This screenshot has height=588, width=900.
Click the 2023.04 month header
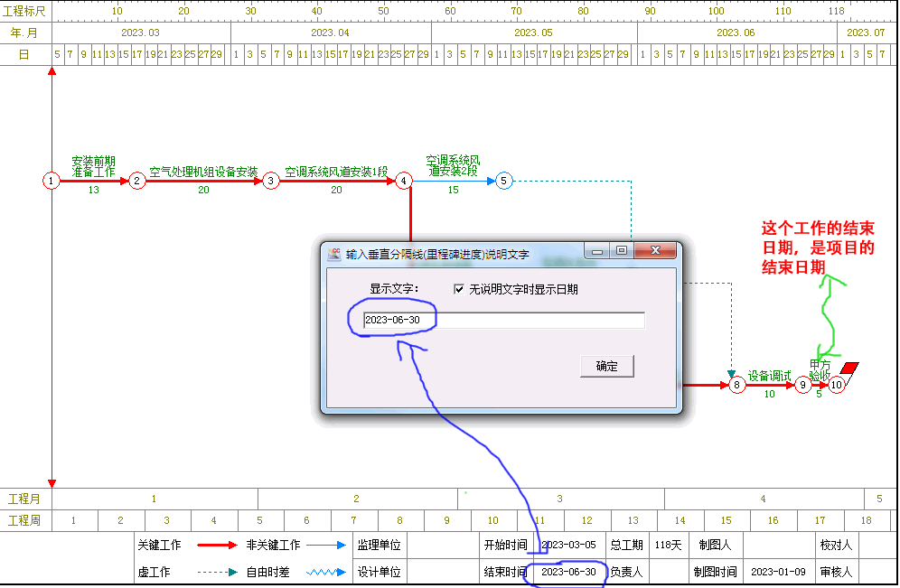pyautogui.click(x=330, y=33)
